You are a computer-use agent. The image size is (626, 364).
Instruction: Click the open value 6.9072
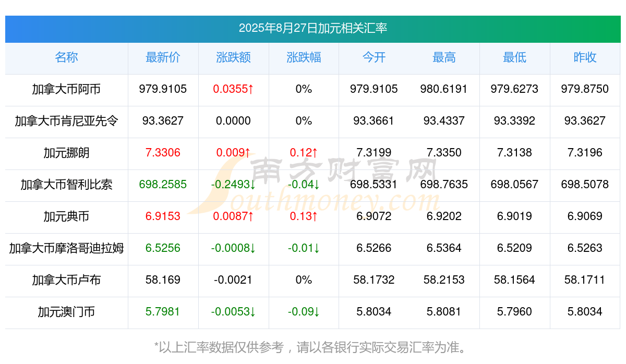(374, 216)
